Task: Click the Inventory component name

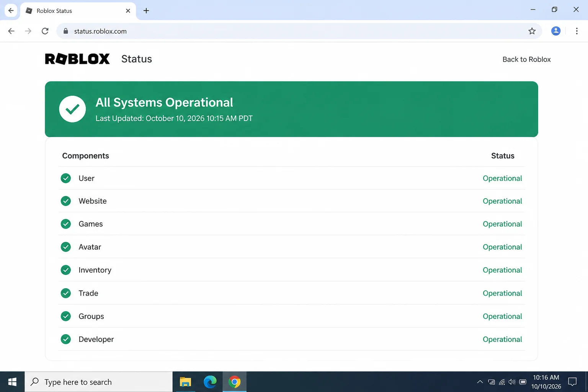Action: tap(95, 270)
